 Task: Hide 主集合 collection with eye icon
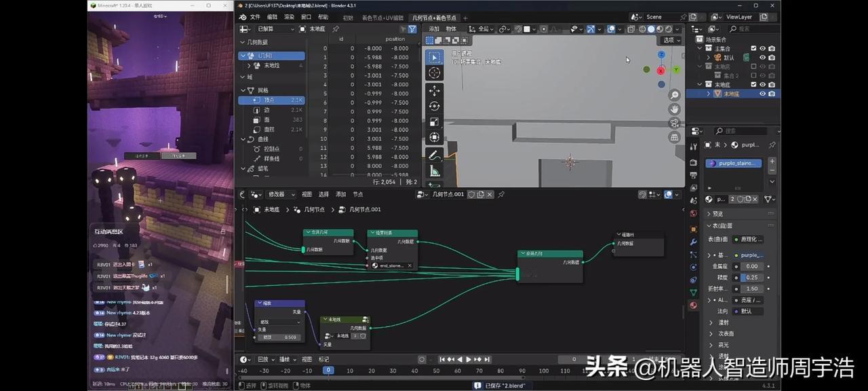[762, 49]
